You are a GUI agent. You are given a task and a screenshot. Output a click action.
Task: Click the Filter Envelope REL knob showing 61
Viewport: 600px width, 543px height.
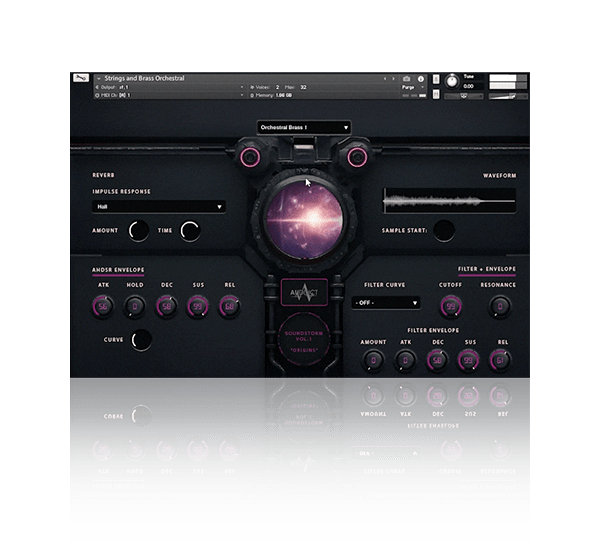pos(500,360)
